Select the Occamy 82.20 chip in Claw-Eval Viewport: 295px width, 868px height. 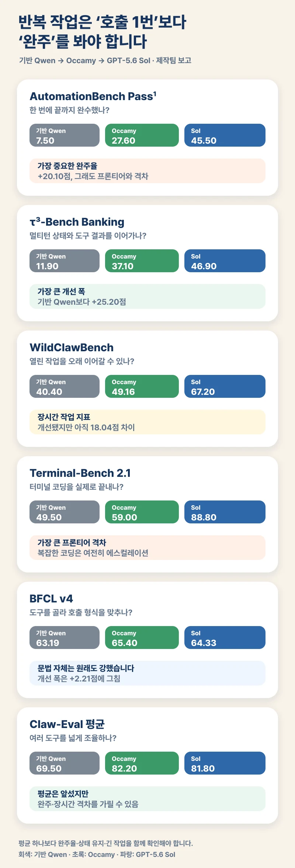tap(142, 763)
